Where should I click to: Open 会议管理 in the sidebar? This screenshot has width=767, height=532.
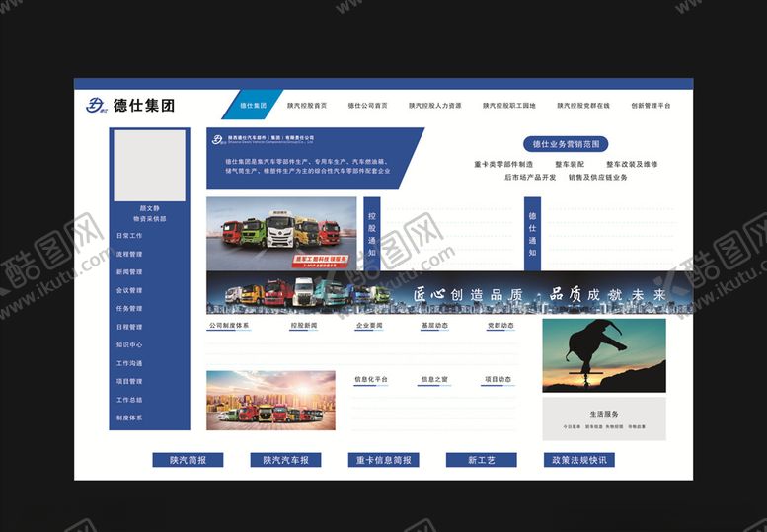click(129, 290)
